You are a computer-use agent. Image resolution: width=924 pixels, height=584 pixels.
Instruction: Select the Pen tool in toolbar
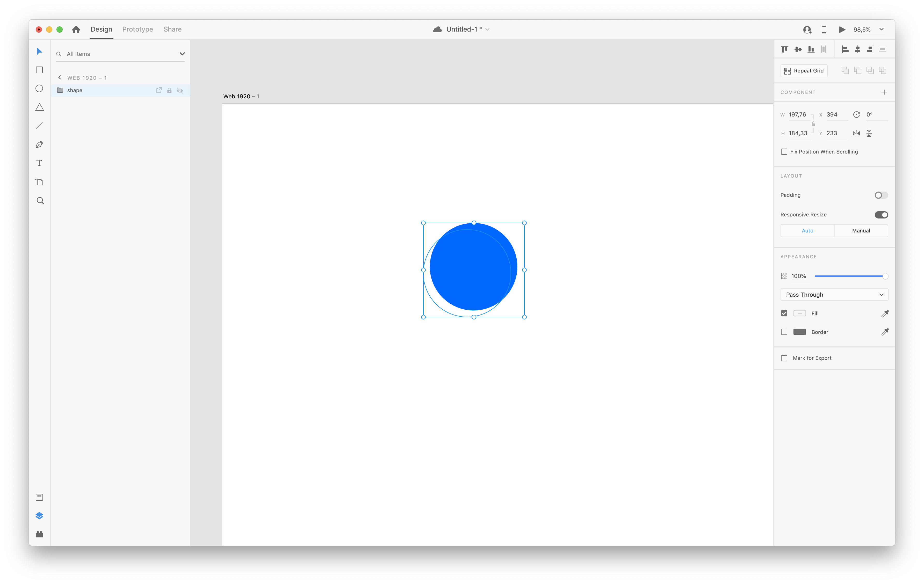(x=38, y=144)
